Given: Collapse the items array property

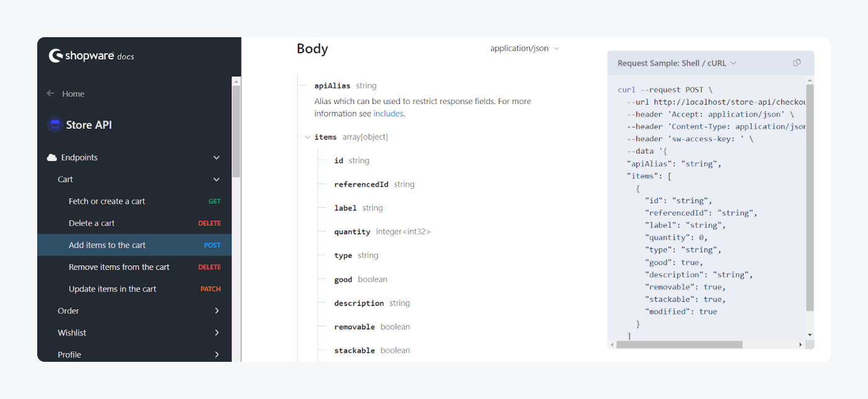Looking at the screenshot, I should pos(308,137).
